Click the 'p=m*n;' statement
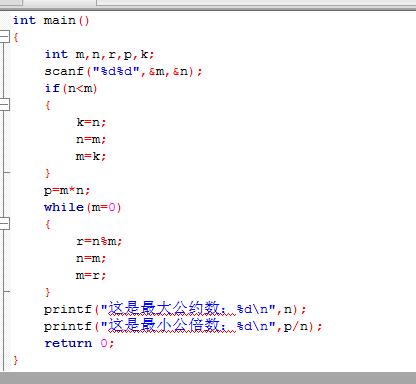Screen dimensions: 416x384 (x=67, y=191)
